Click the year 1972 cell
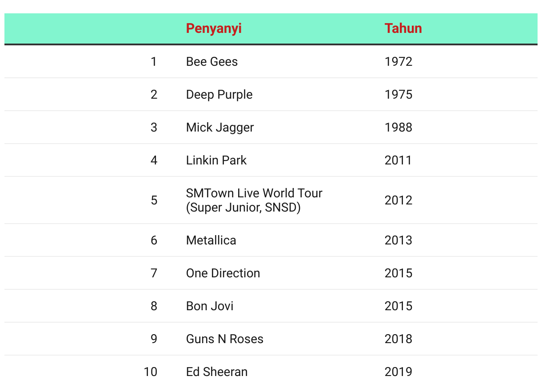 coord(399,61)
